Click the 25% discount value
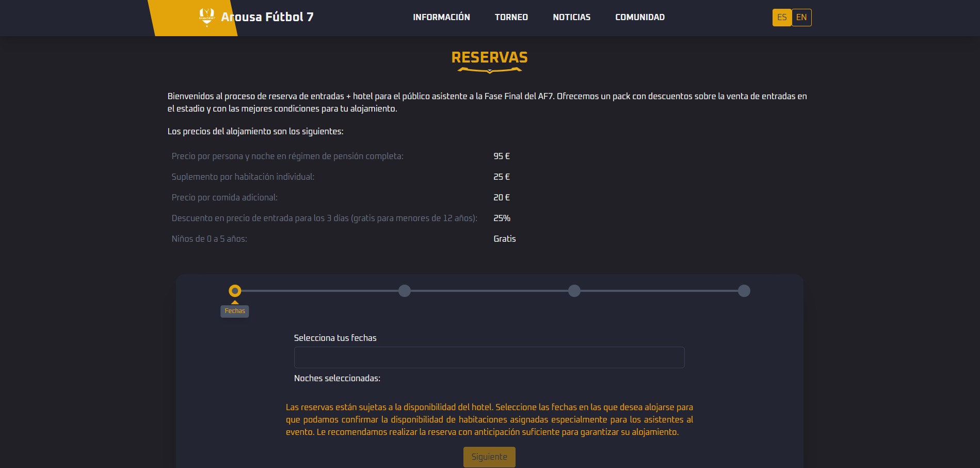Image resolution: width=980 pixels, height=468 pixels. click(502, 218)
